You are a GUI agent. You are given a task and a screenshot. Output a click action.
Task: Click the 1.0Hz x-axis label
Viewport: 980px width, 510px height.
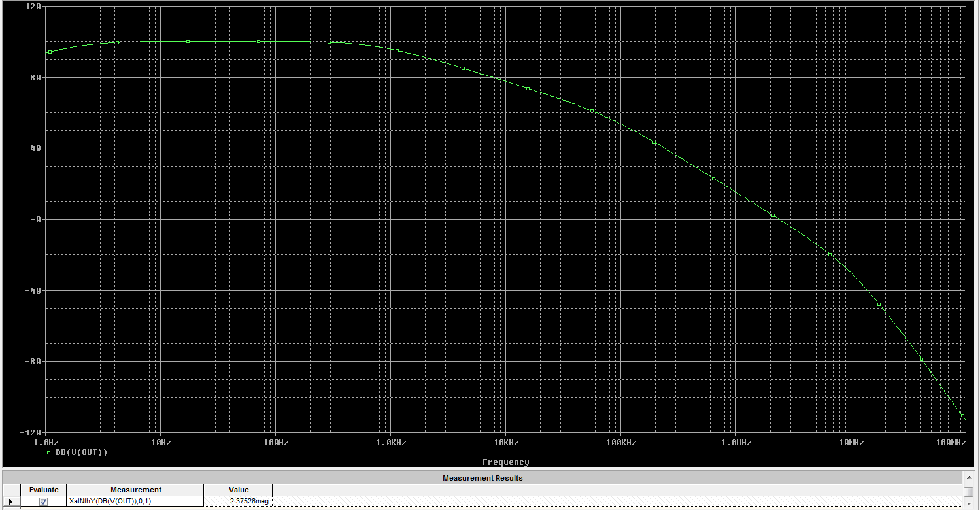45,443
